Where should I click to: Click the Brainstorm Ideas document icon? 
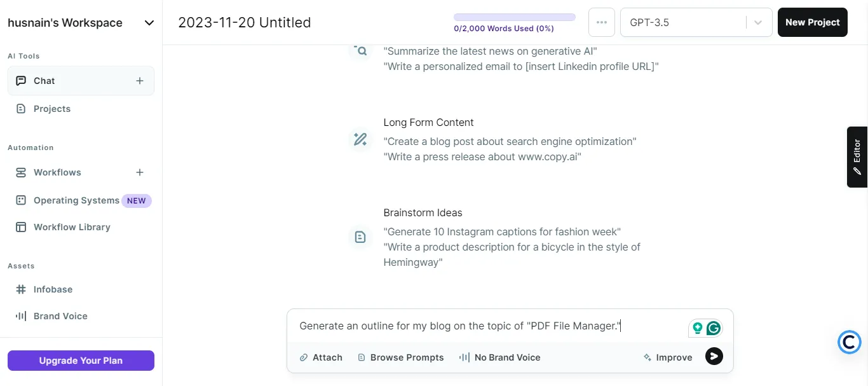[360, 237]
